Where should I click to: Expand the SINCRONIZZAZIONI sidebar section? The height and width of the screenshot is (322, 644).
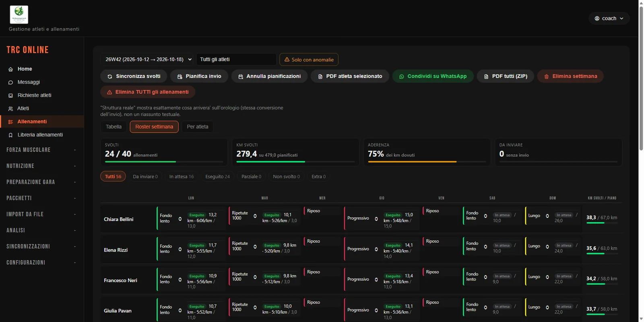pos(42,246)
